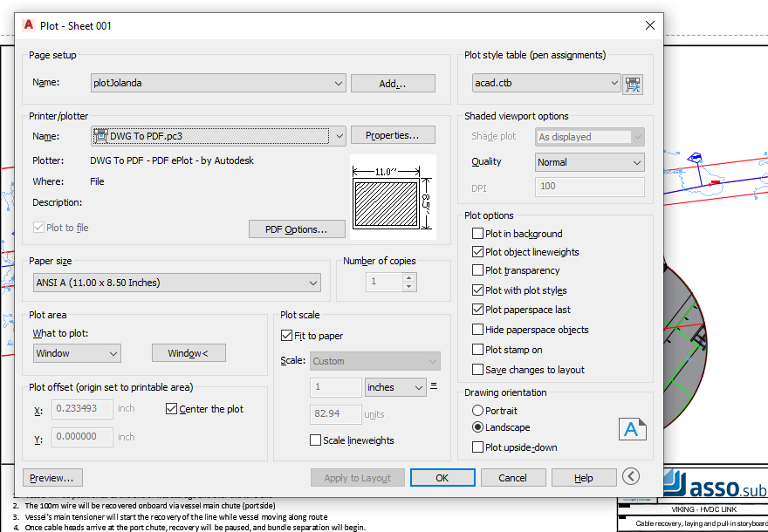The image size is (768, 532).
Task: Uncheck Plot with plot styles
Action: click(x=477, y=290)
